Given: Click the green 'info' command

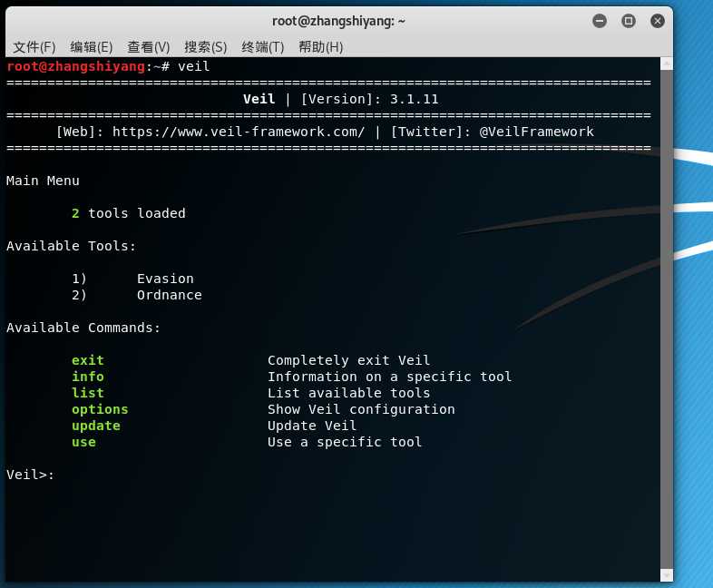Looking at the screenshot, I should click(x=88, y=377).
